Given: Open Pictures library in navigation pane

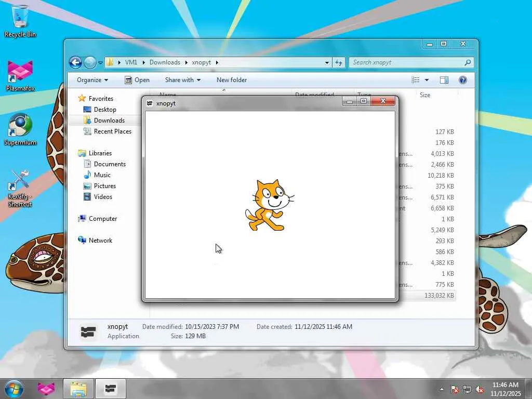Looking at the screenshot, I should [105, 186].
